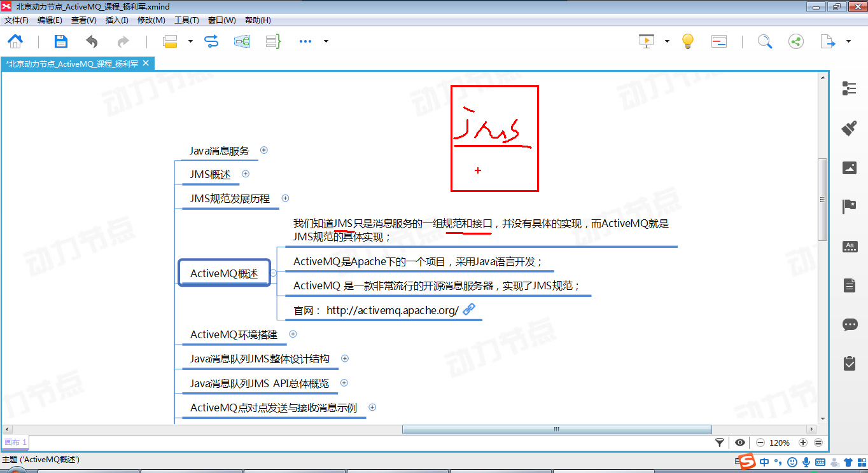Screen dimensions: 868x473
Task: Add a relationship line with blue arrow icon
Action: (211, 41)
